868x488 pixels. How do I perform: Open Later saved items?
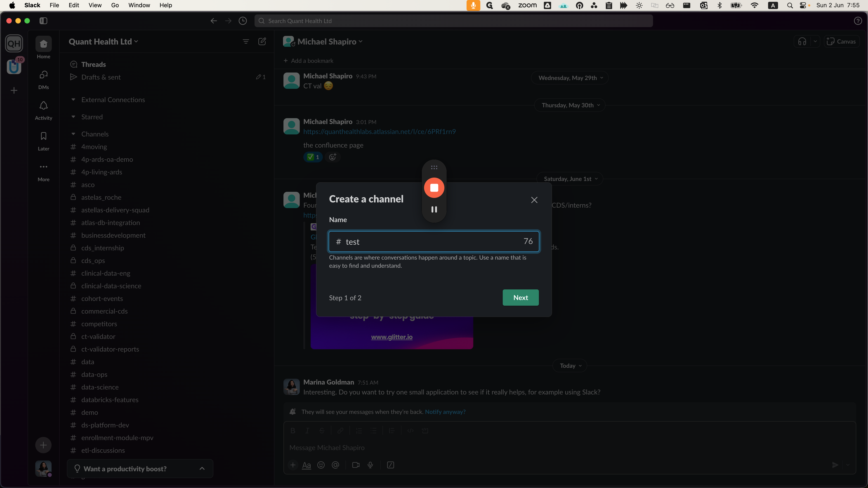point(43,141)
